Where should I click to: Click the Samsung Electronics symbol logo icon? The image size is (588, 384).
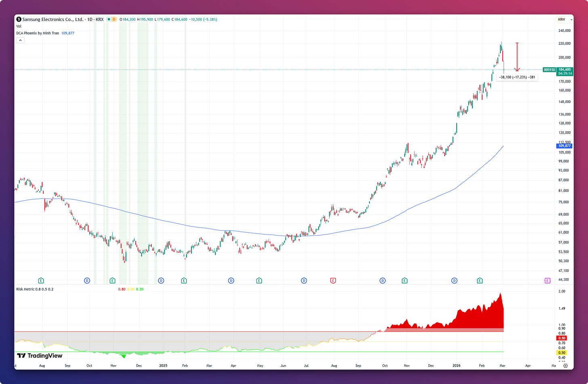[x=19, y=19]
